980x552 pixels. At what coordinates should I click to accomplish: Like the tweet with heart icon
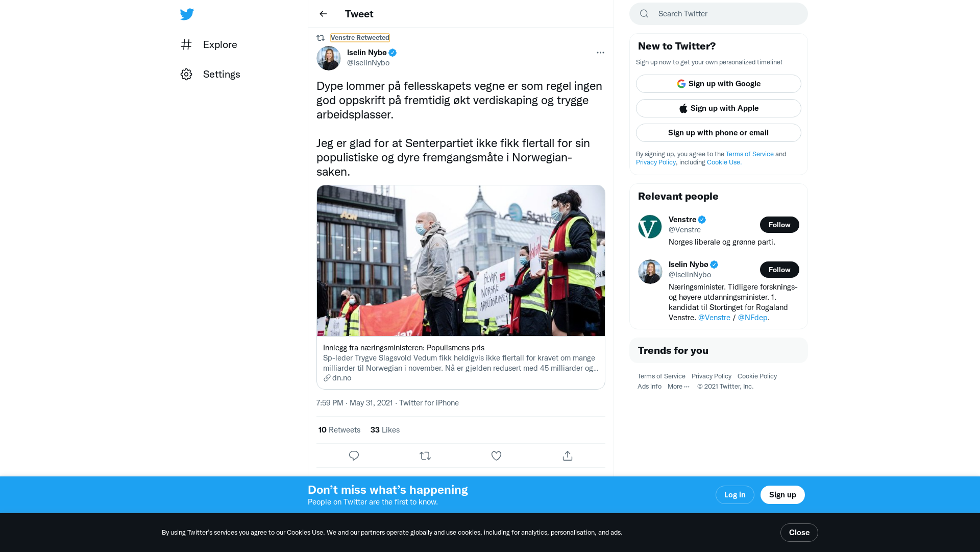click(496, 455)
